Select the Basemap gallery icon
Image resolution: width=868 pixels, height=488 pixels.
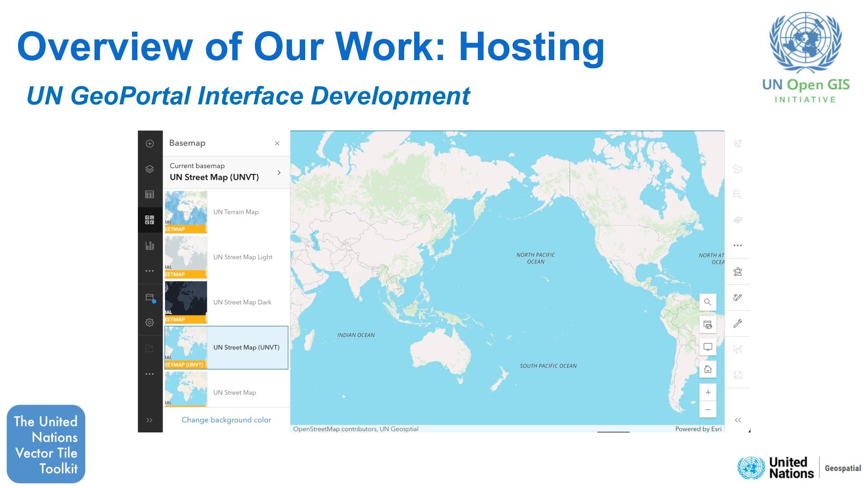pos(150,220)
